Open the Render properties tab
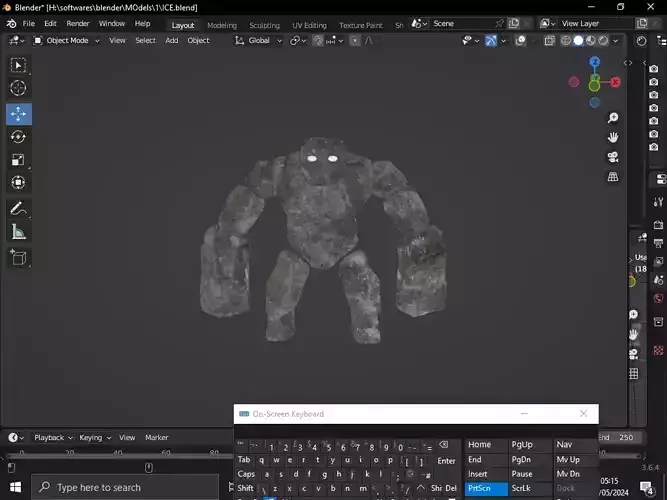Screen dimensions: 667x500 pos(658,225)
